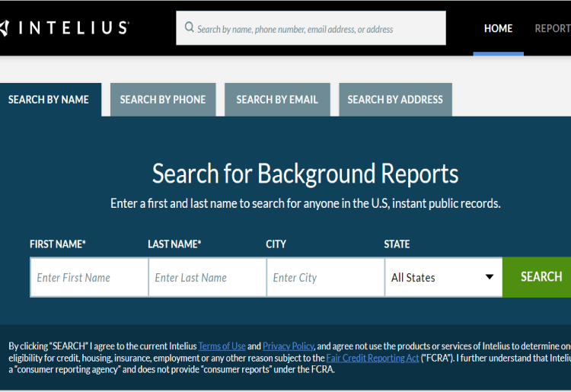Open the Terms of Use link
The width and height of the screenshot is (571, 392).
[x=222, y=346]
